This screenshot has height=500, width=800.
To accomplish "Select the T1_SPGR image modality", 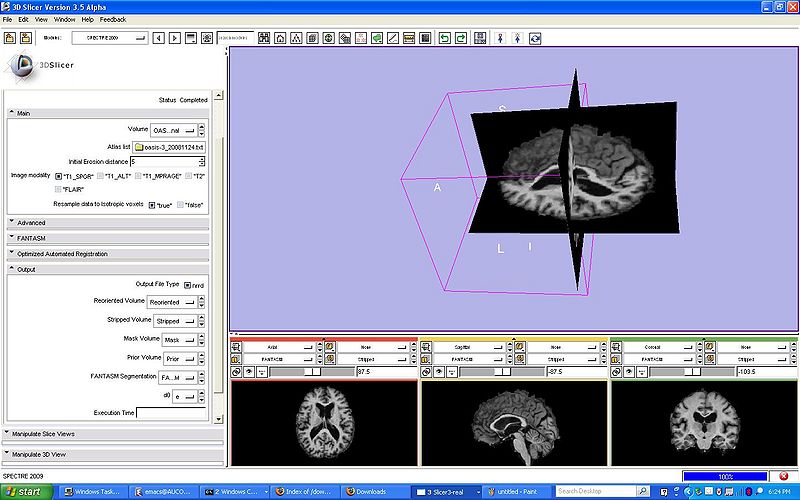I will click(58, 176).
